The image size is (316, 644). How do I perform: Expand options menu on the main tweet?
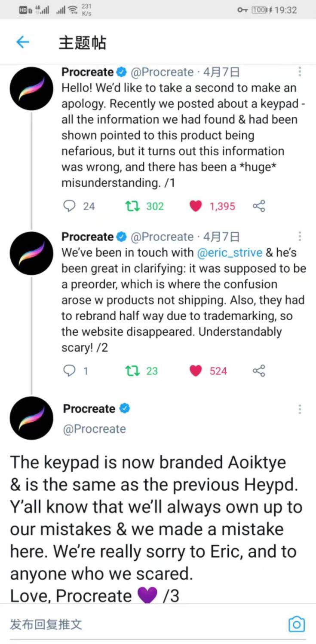pyautogui.click(x=300, y=409)
